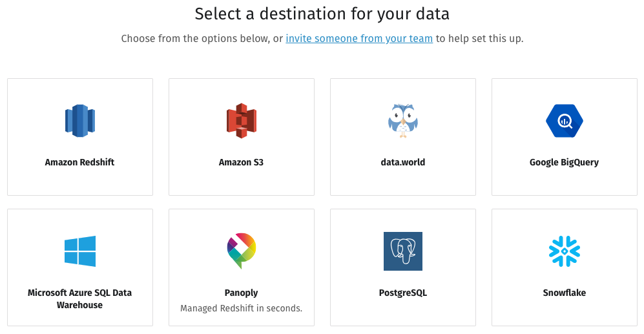Pick the "data.world" destination label
644x334 pixels.
click(403, 163)
